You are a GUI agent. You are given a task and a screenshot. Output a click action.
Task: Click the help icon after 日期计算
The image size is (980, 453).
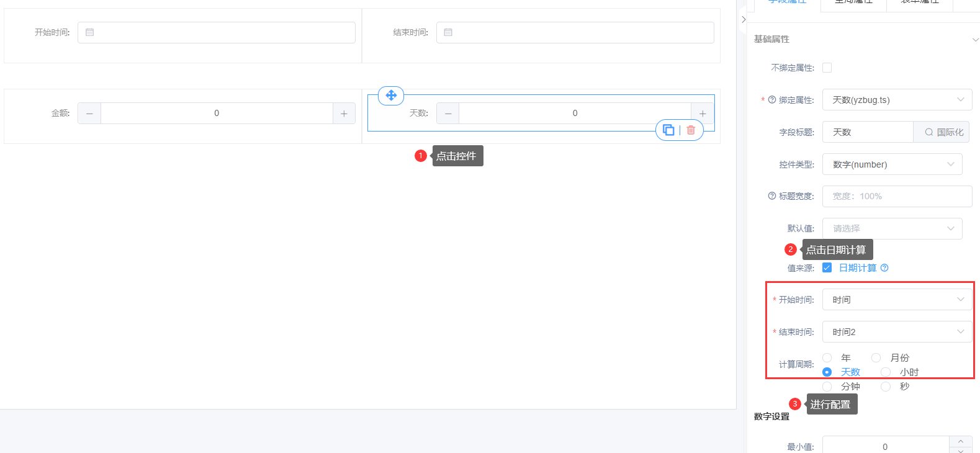884,268
